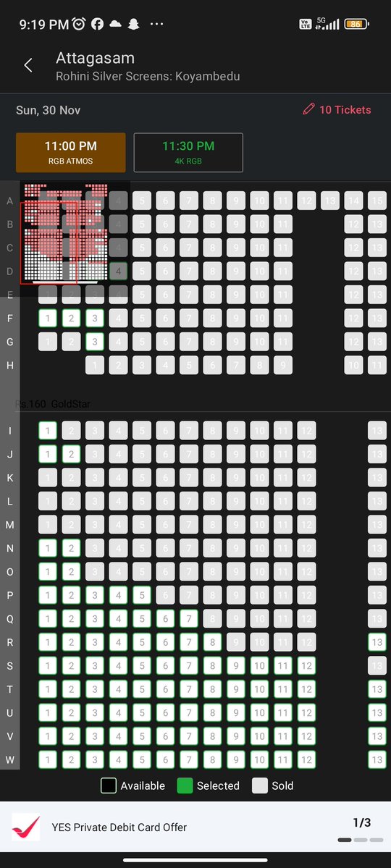Change ticket count via 10 Tickets
This screenshot has width=391, height=868.
point(345,109)
